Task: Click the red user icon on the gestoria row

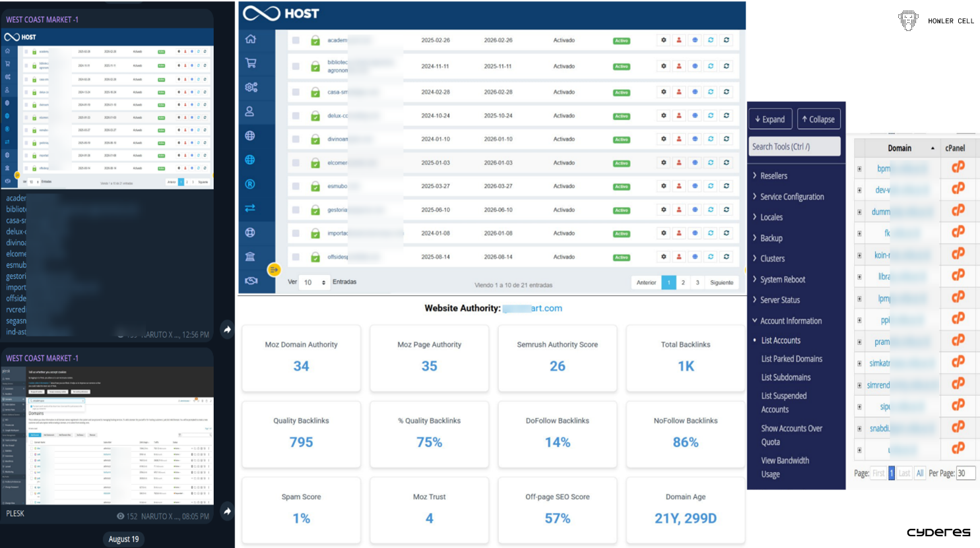Action: pos(679,210)
